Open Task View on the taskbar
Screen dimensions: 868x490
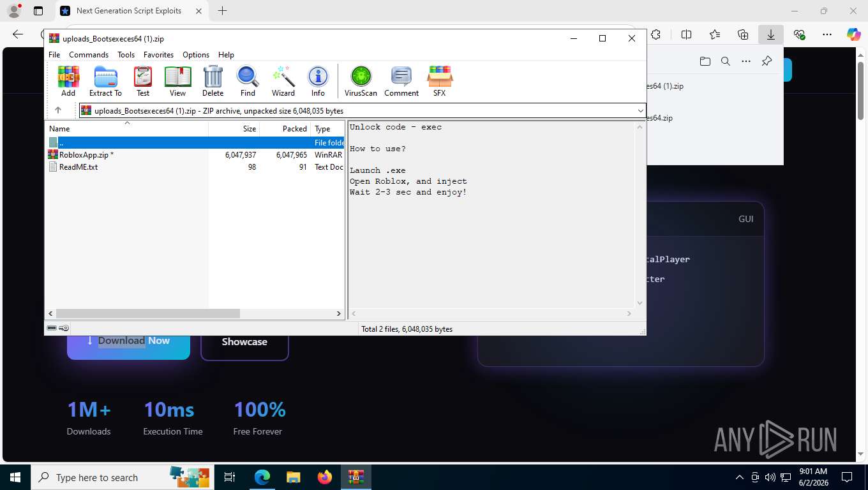pos(230,477)
